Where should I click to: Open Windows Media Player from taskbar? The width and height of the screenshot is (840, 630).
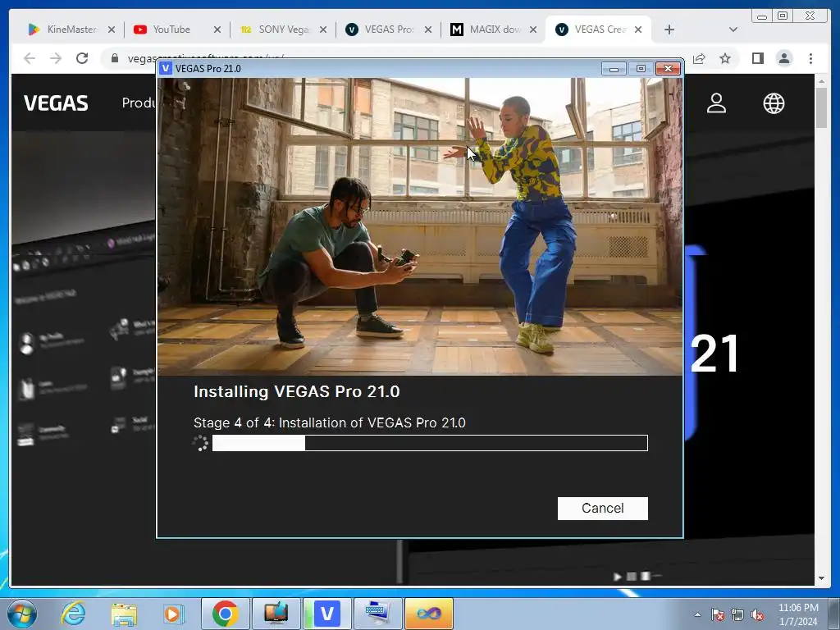point(174,614)
